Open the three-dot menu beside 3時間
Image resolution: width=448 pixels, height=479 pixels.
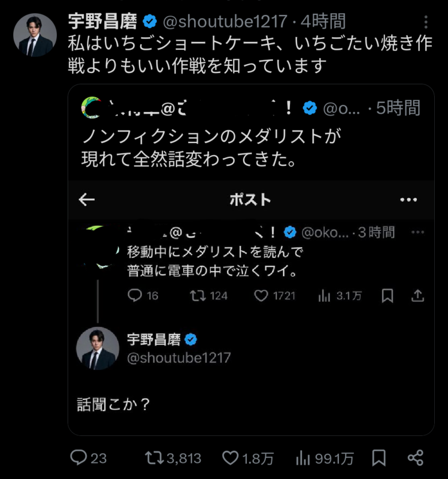click(x=418, y=233)
